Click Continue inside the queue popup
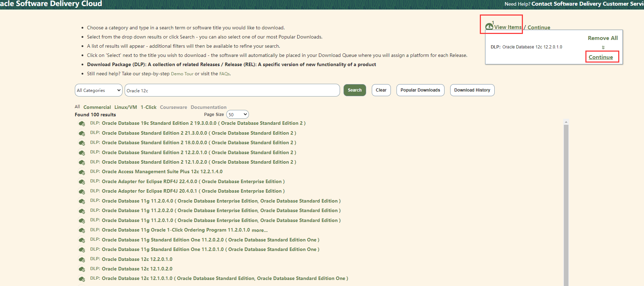This screenshot has width=644, height=286. [601, 57]
